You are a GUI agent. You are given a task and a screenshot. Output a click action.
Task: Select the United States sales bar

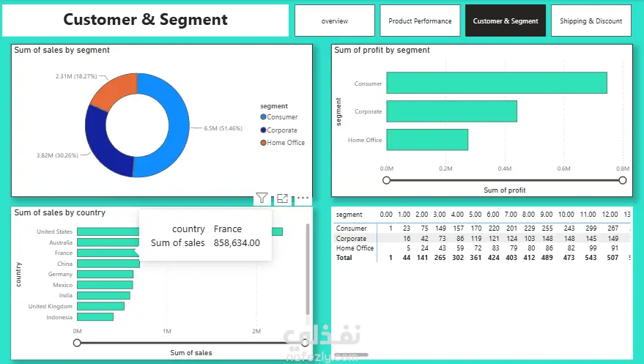tap(180, 231)
